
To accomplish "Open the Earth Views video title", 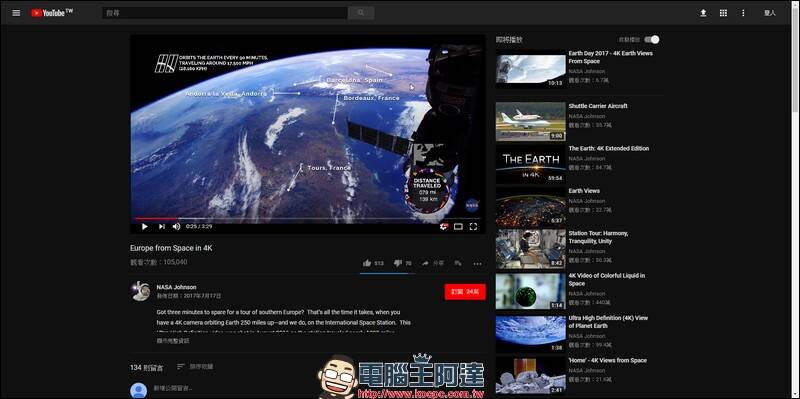I will (x=584, y=191).
